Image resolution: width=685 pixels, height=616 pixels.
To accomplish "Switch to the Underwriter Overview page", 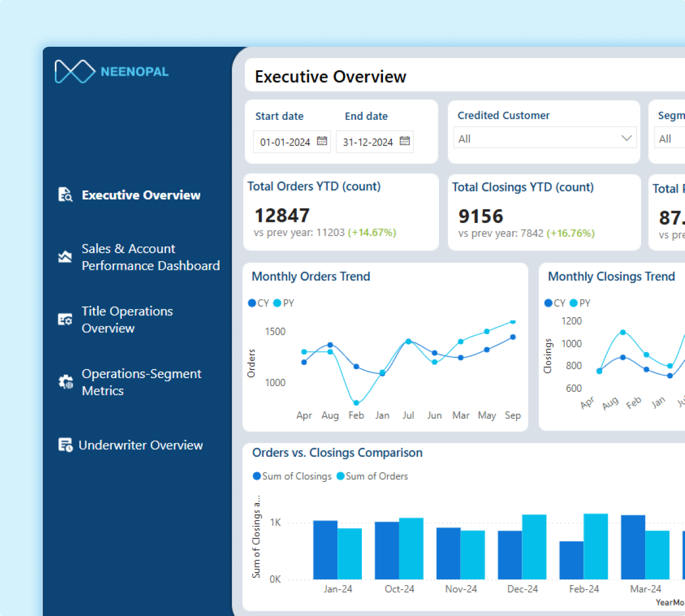I will [140, 445].
